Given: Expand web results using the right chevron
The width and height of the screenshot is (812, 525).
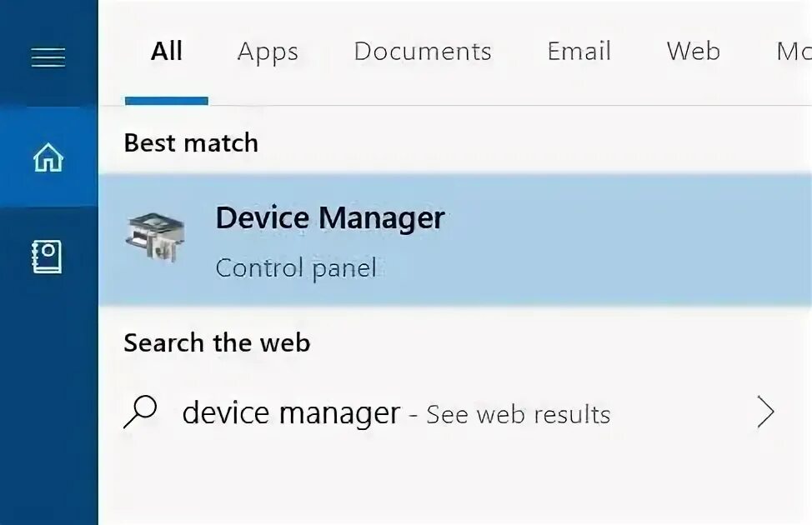Looking at the screenshot, I should 765,412.
